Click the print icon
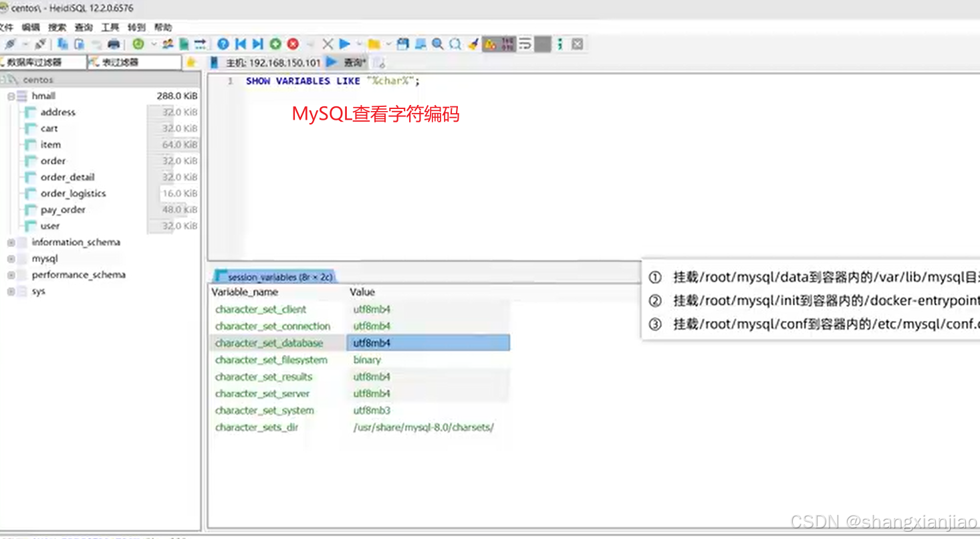The height and width of the screenshot is (539, 980). point(114,43)
